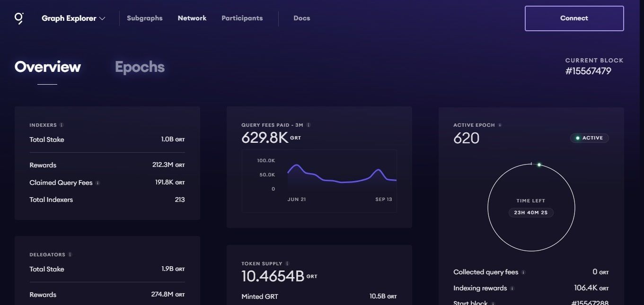Click the 50.0K chart axis label
644x305 pixels.
click(x=267, y=175)
